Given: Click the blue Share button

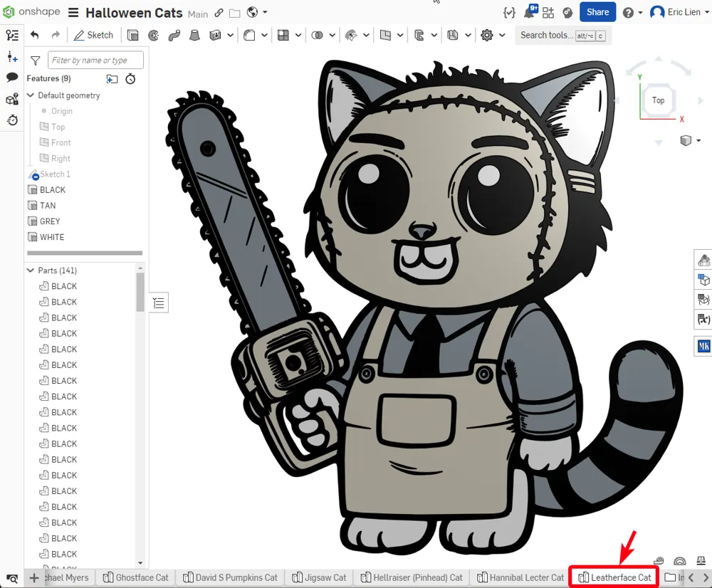Looking at the screenshot, I should (597, 12).
